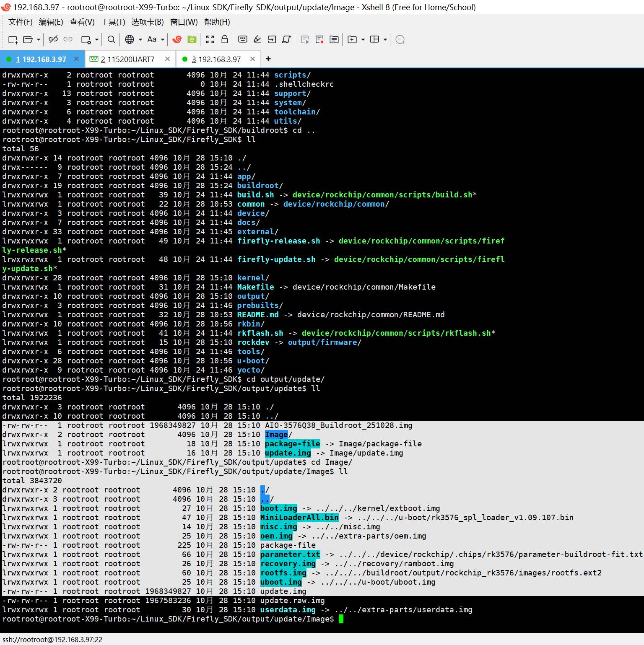Click the parameter.txt entry
The height and width of the screenshot is (645, 644).
coord(290,554)
